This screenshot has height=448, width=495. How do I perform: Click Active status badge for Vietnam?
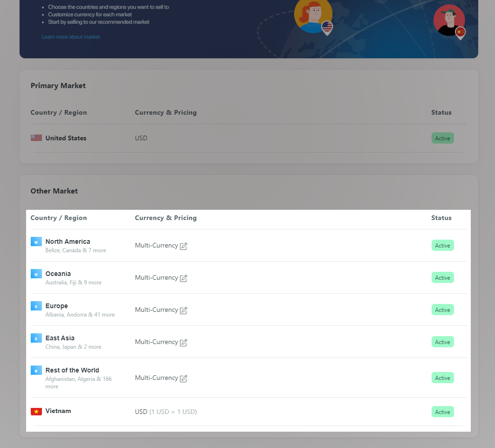[x=443, y=412]
